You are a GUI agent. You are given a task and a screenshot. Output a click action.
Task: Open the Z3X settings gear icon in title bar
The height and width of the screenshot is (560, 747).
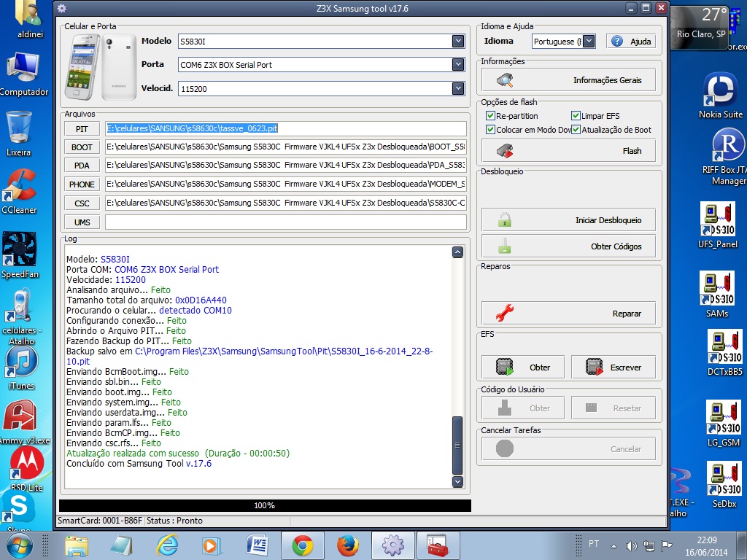(61, 8)
